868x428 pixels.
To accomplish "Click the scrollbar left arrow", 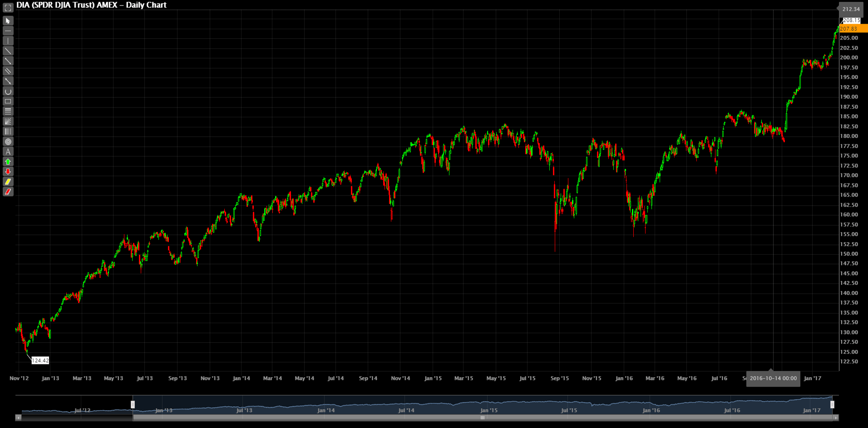I will coord(18,418).
